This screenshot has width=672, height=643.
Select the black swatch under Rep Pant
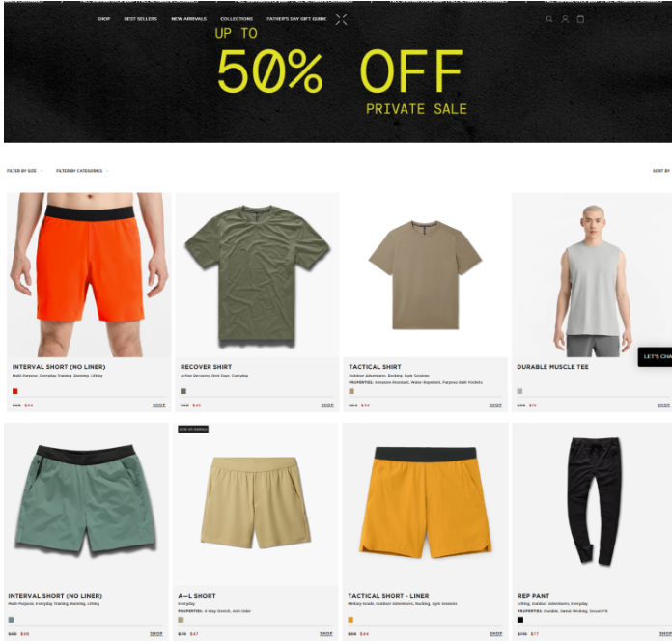click(520, 620)
